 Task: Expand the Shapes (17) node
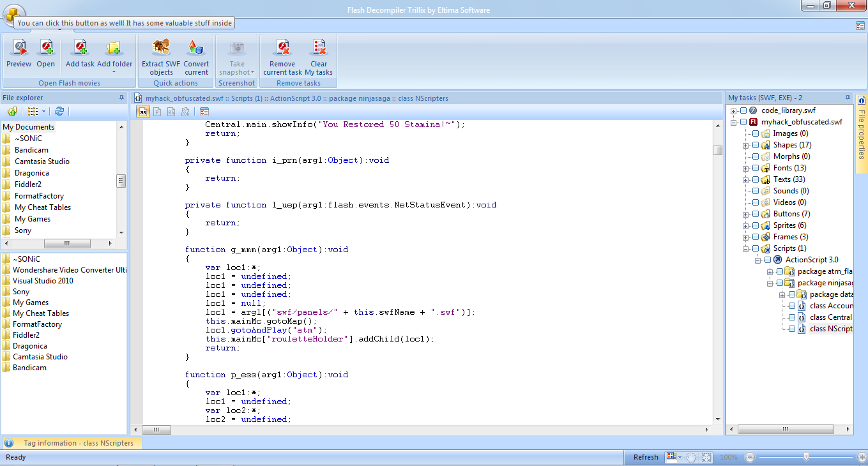(746, 145)
